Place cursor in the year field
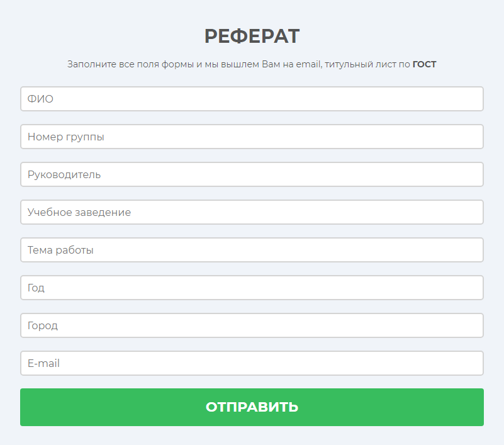Image resolution: width=504 pixels, height=445 pixels. [252, 288]
